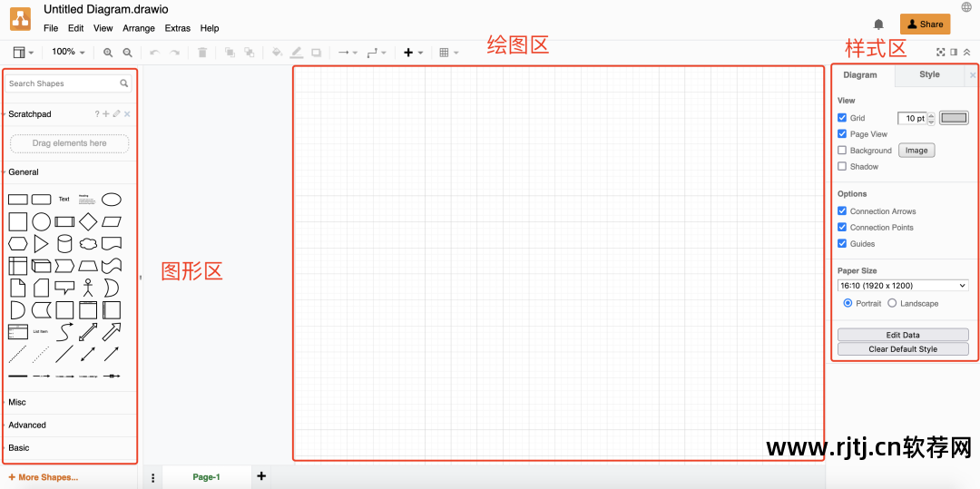Select the actor stick figure shape
Viewport: 980px width, 489px height.
point(88,288)
